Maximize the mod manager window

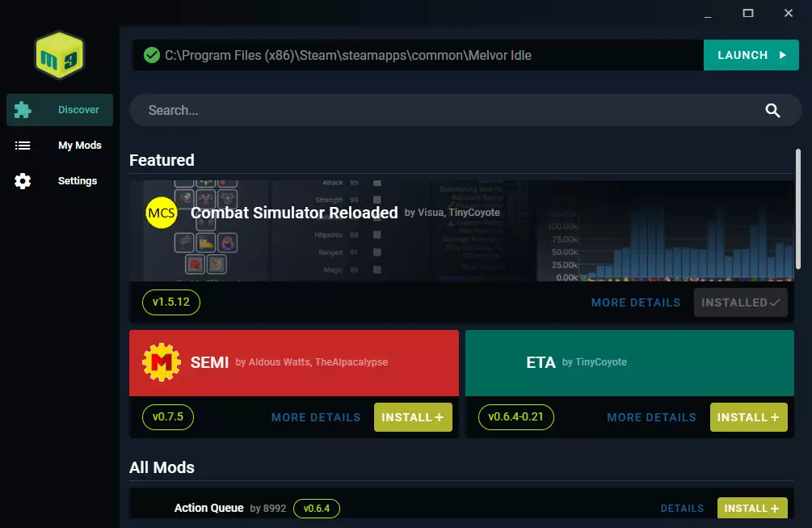coord(748,14)
